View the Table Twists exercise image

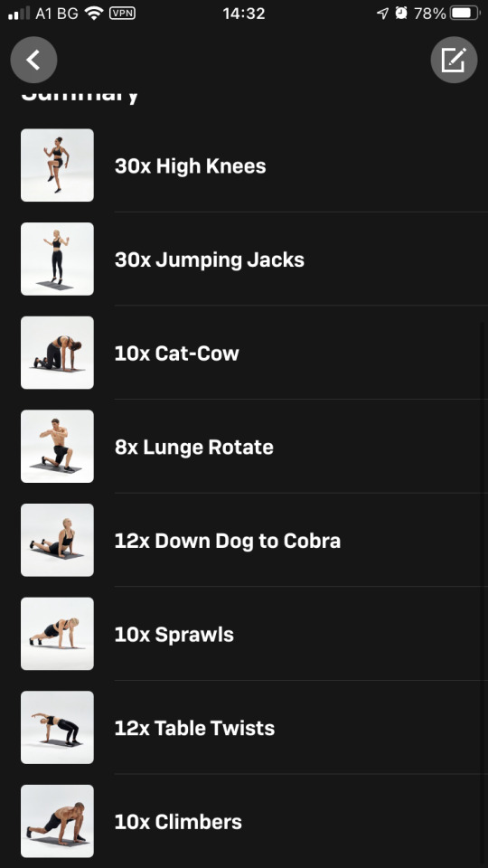pos(57,727)
